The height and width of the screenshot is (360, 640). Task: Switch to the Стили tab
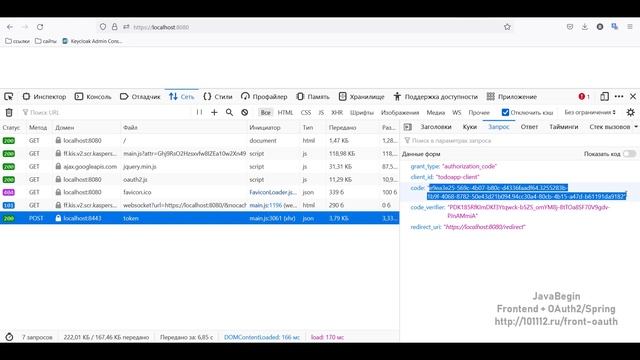[x=218, y=97]
